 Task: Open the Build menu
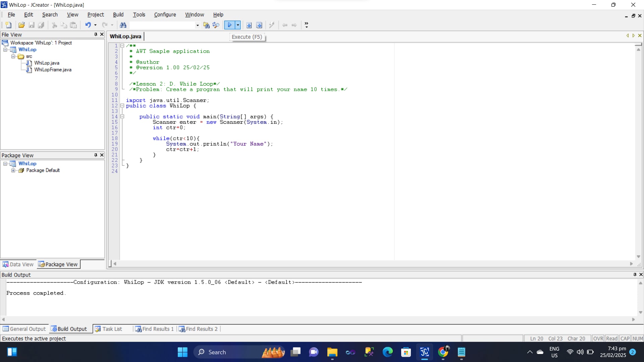coord(118,15)
